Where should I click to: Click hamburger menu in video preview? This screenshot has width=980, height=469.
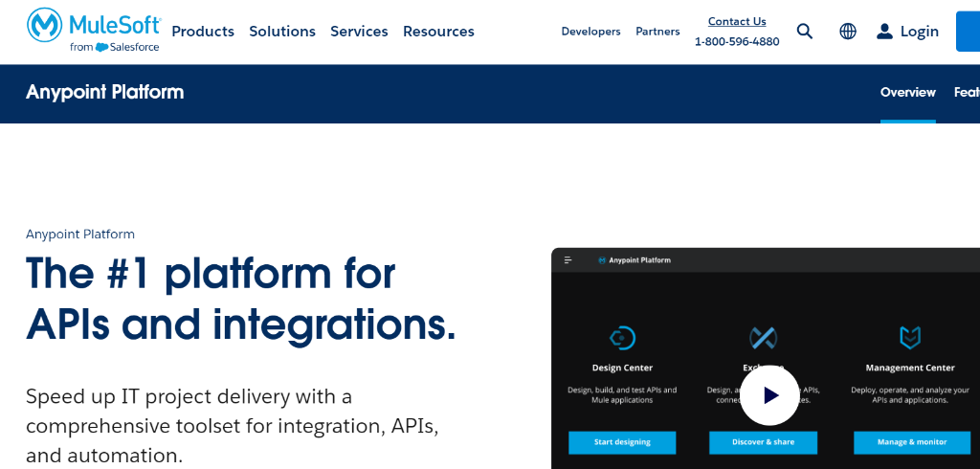coord(568,260)
